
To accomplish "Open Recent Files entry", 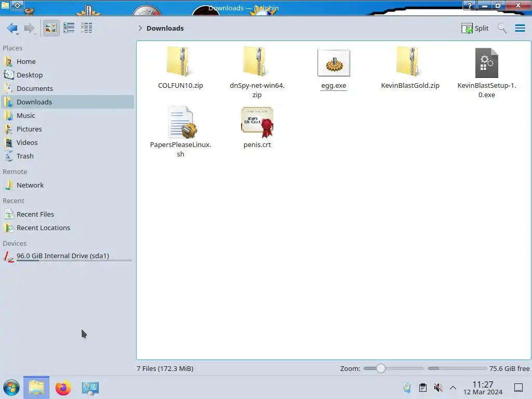I will click(67, 215).
